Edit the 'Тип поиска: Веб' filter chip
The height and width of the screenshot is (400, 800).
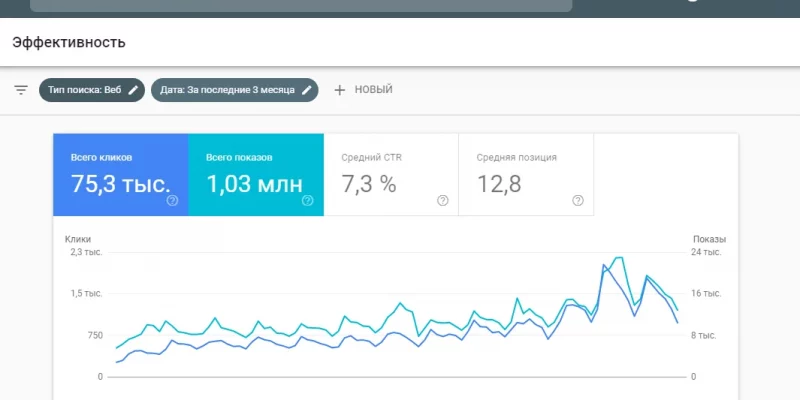coord(92,90)
